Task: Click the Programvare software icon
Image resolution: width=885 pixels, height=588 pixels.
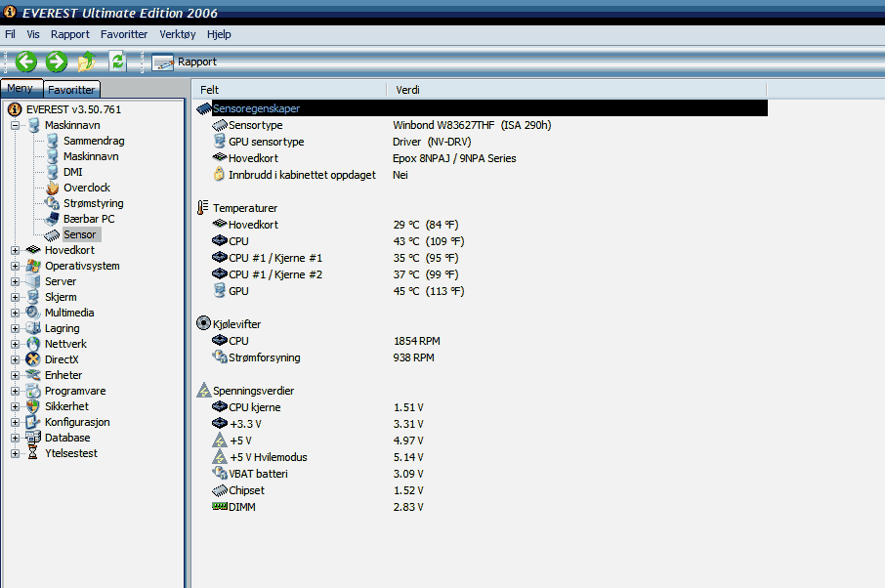Action: coord(33,391)
